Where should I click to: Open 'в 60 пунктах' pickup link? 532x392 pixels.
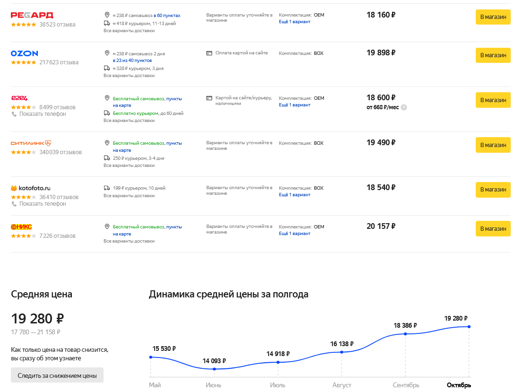pos(167,16)
